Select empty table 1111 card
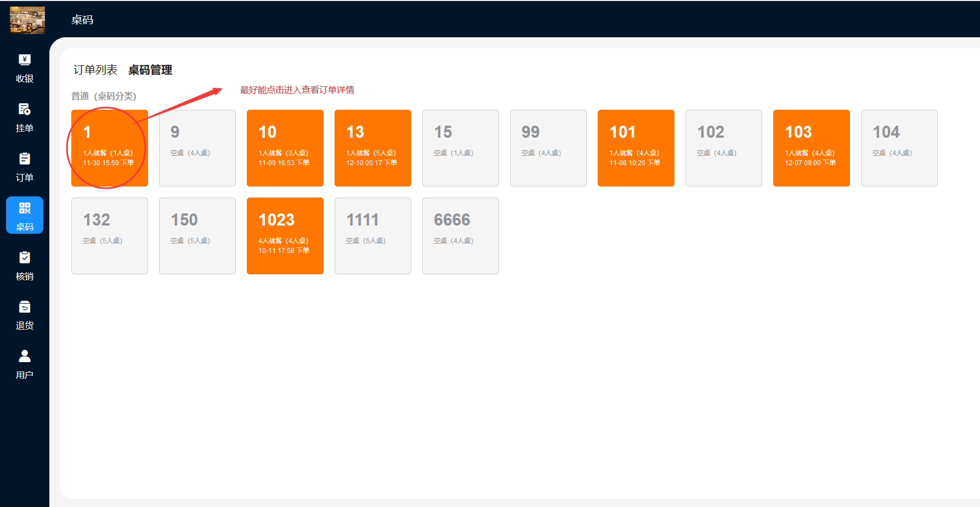The width and height of the screenshot is (980, 507). point(373,236)
